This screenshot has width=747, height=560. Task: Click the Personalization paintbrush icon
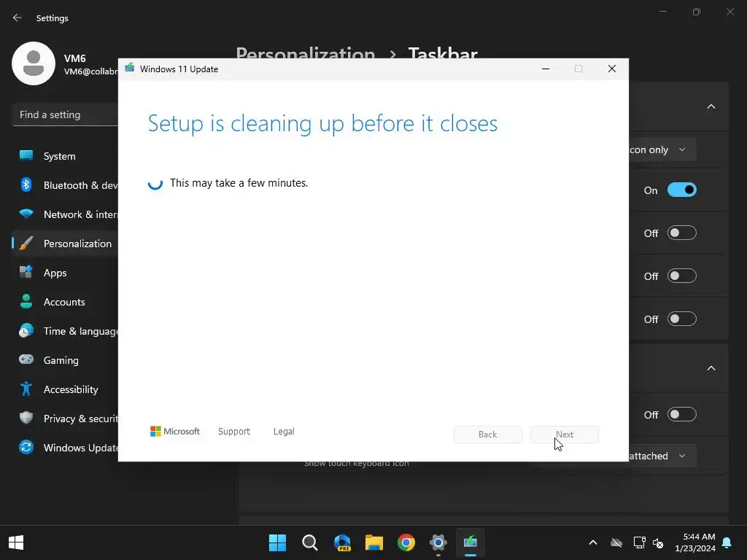tap(26, 243)
